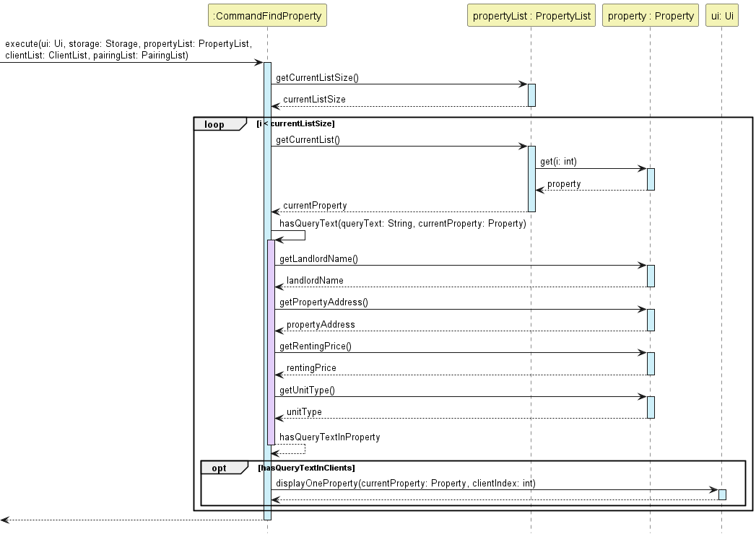The width and height of the screenshot is (756, 537).
Task: Click the property return label
Action: [x=564, y=183]
